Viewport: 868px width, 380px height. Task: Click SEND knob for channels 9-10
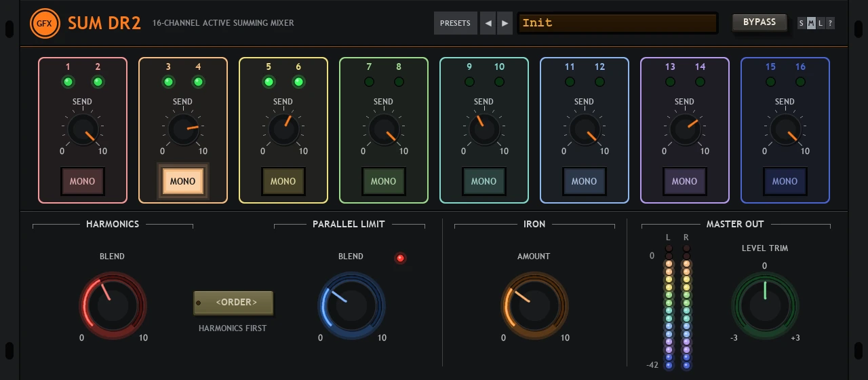tap(484, 129)
